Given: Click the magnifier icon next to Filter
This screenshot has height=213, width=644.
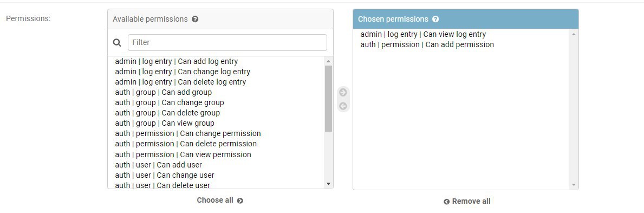Looking at the screenshot, I should pos(117,42).
